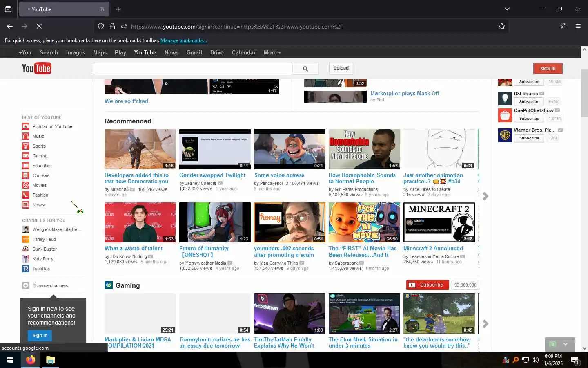Select Gmail in the Google bar

(194, 52)
